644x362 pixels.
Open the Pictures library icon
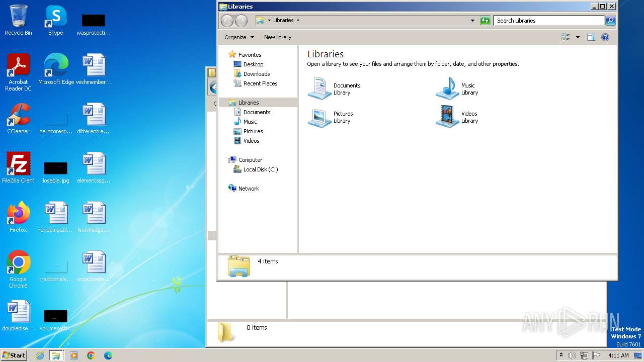[x=319, y=117]
